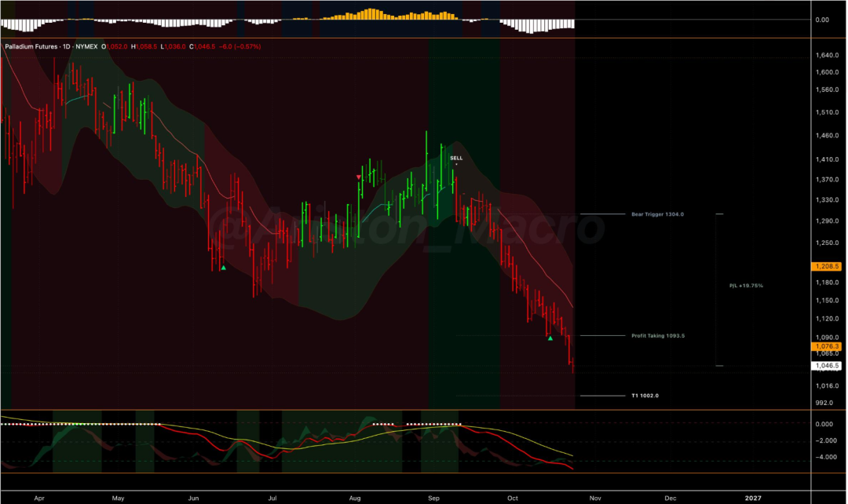Click the -4.000 oscillator axis label
Viewport: 848px width, 504px height.
click(824, 457)
